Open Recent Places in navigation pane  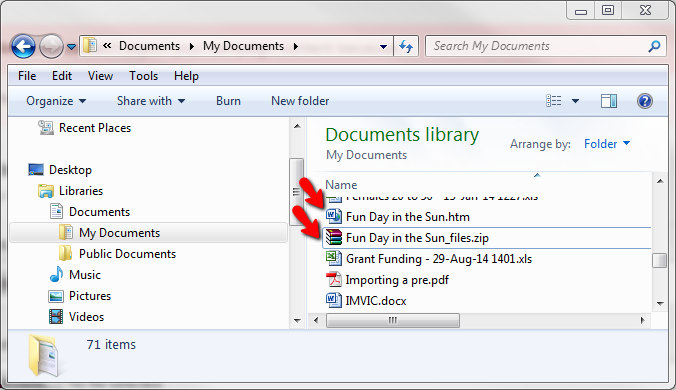coord(95,128)
